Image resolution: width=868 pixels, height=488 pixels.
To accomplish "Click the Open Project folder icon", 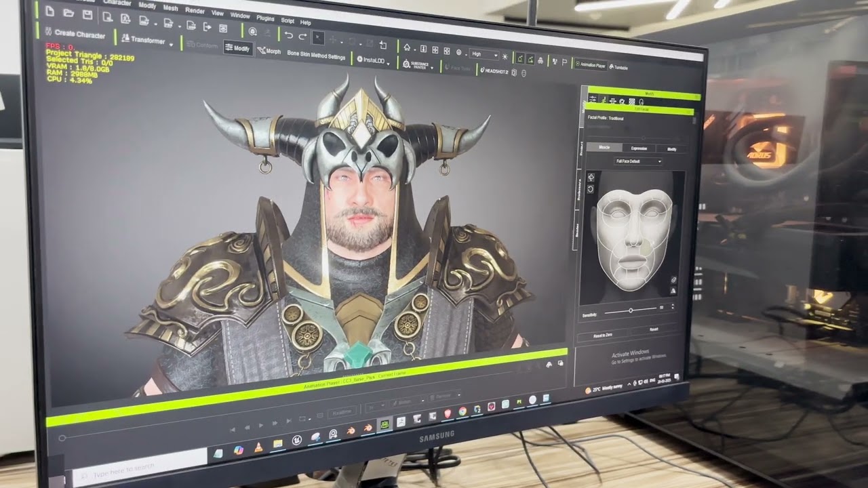I will click(x=68, y=13).
